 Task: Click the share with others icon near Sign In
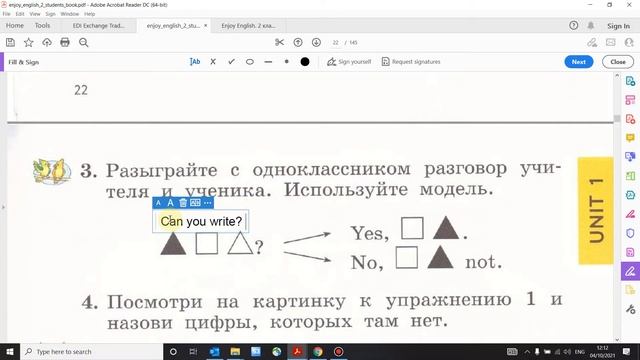click(x=592, y=42)
